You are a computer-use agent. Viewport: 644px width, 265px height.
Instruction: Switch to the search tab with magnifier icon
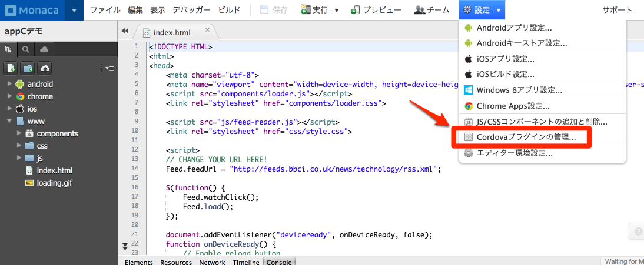[26, 49]
